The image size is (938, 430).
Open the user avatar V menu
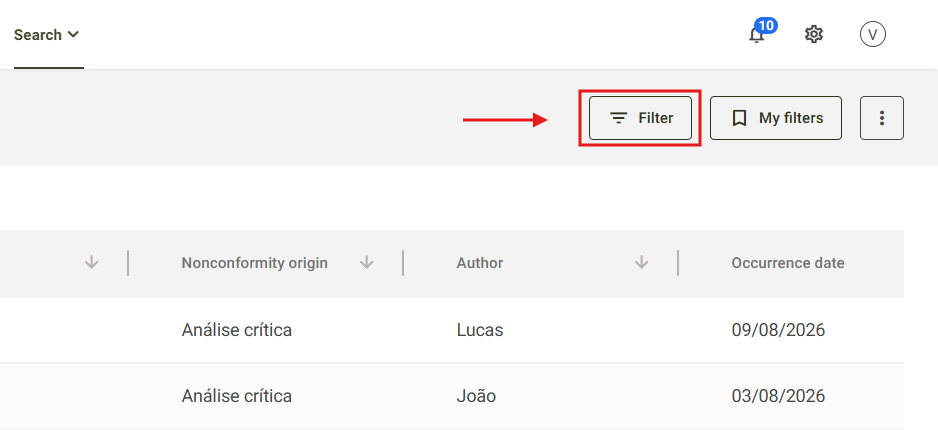[873, 35]
